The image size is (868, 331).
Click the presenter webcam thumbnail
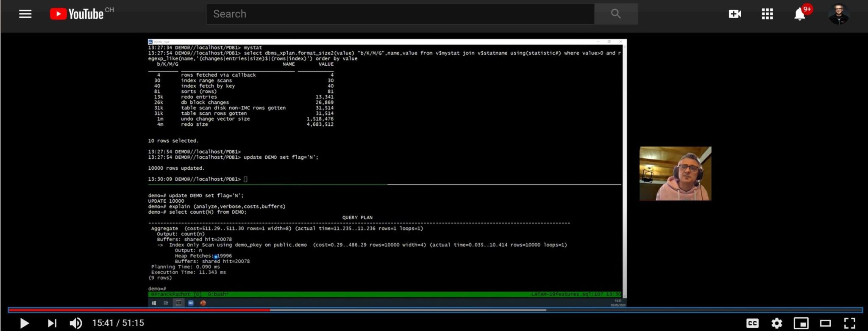(x=675, y=174)
